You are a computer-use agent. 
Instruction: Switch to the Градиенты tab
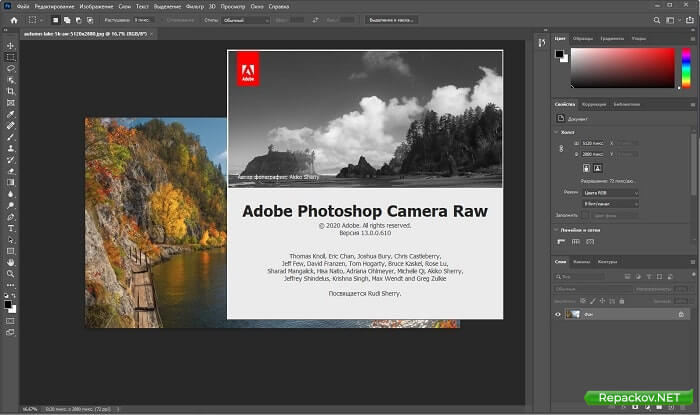613,38
